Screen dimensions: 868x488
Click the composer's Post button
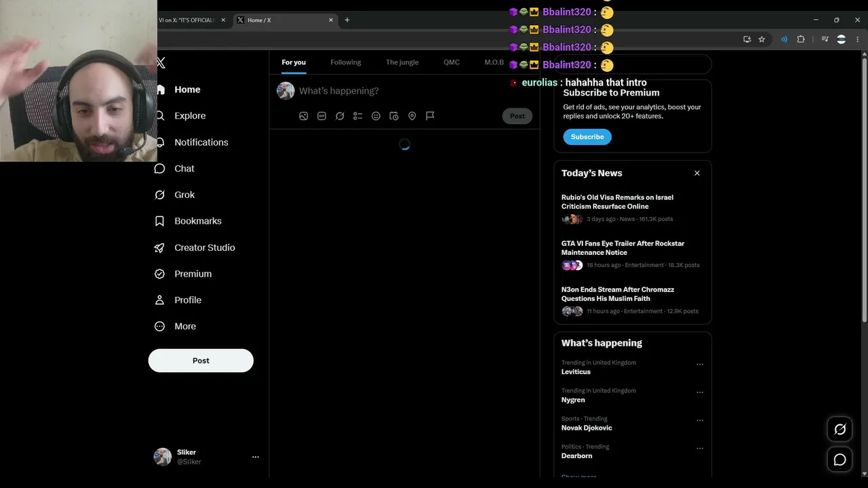(517, 116)
